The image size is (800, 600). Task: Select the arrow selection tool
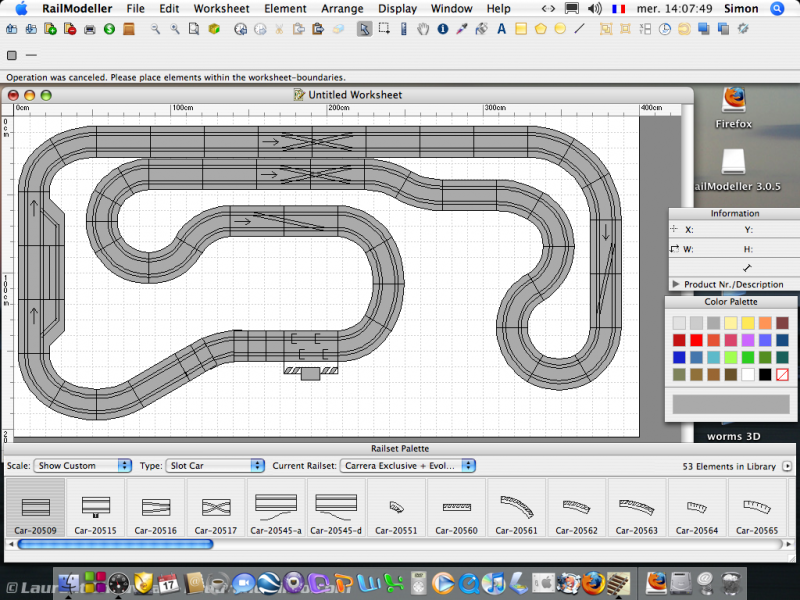[x=365, y=29]
